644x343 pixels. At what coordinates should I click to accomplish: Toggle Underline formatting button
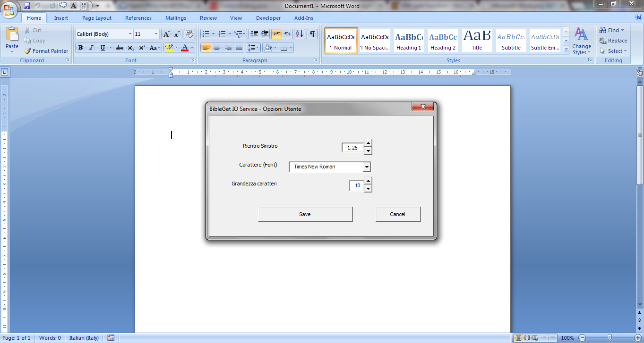pyautogui.click(x=103, y=48)
